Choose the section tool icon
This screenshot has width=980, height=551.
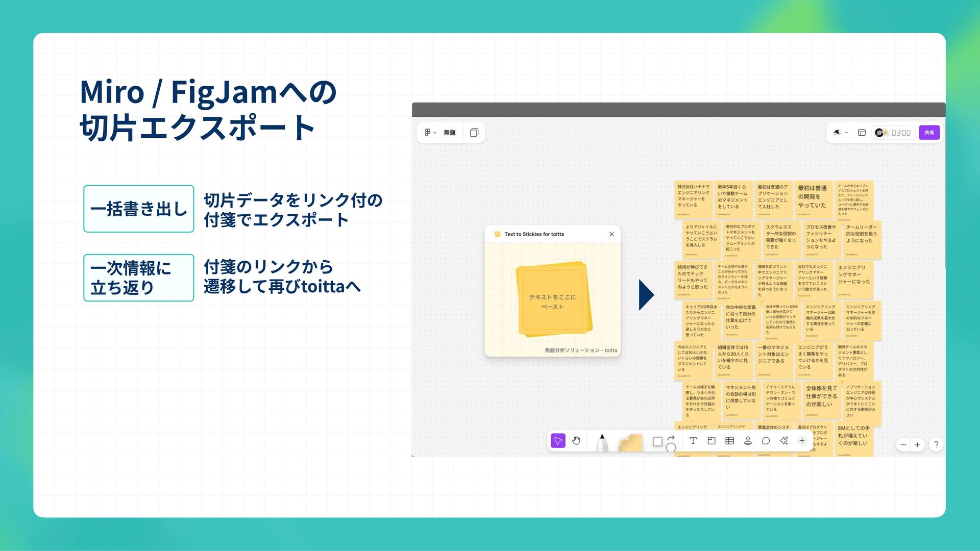(711, 441)
